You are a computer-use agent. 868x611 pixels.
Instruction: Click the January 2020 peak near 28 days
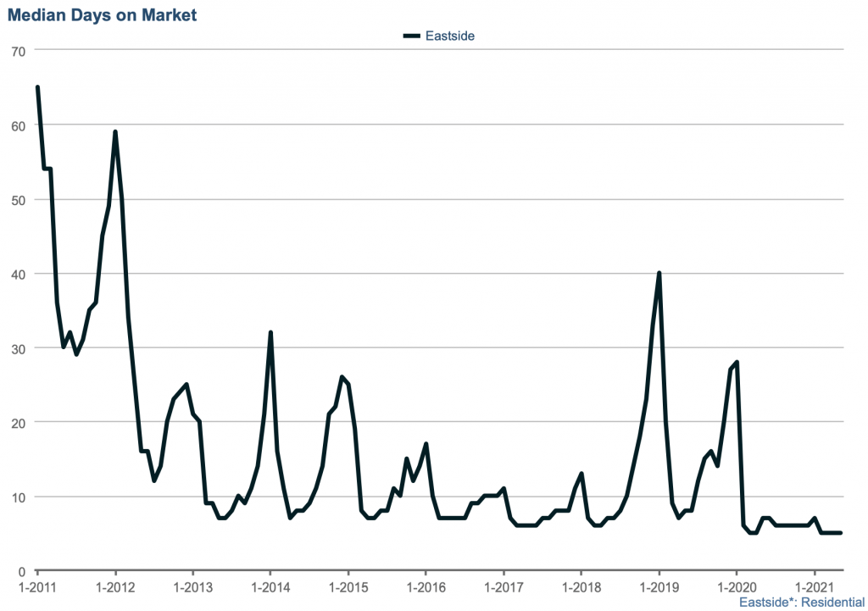(x=737, y=362)
